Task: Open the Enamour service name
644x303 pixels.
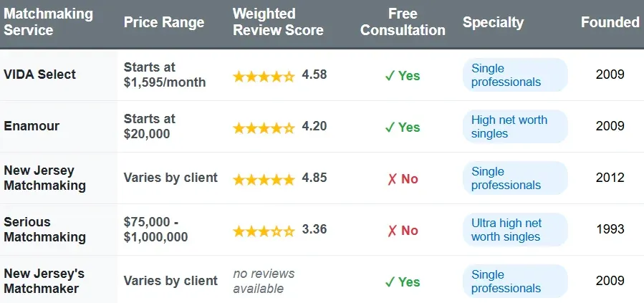Action: click(32, 127)
